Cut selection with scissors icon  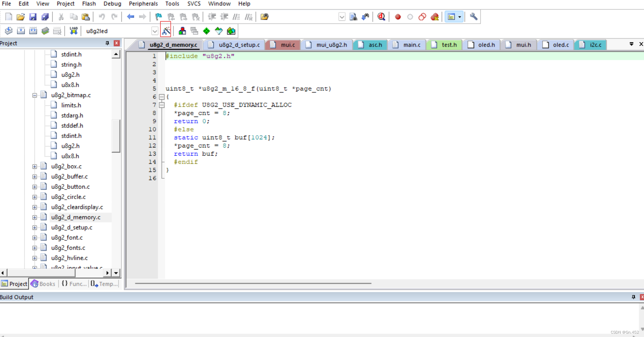(61, 17)
